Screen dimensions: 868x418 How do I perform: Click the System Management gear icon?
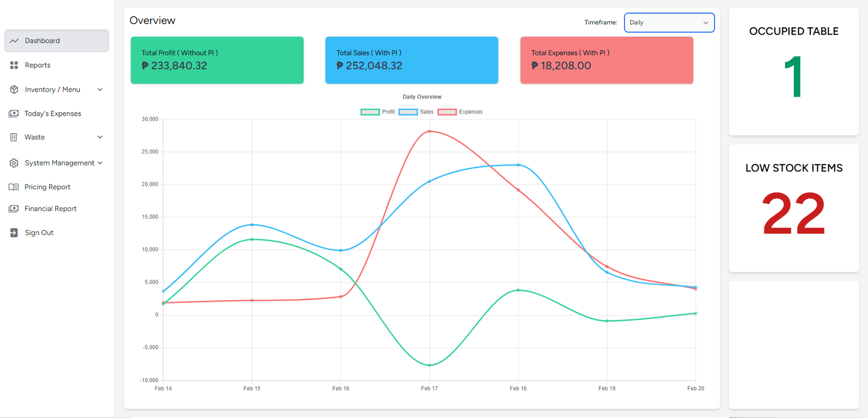tap(14, 163)
